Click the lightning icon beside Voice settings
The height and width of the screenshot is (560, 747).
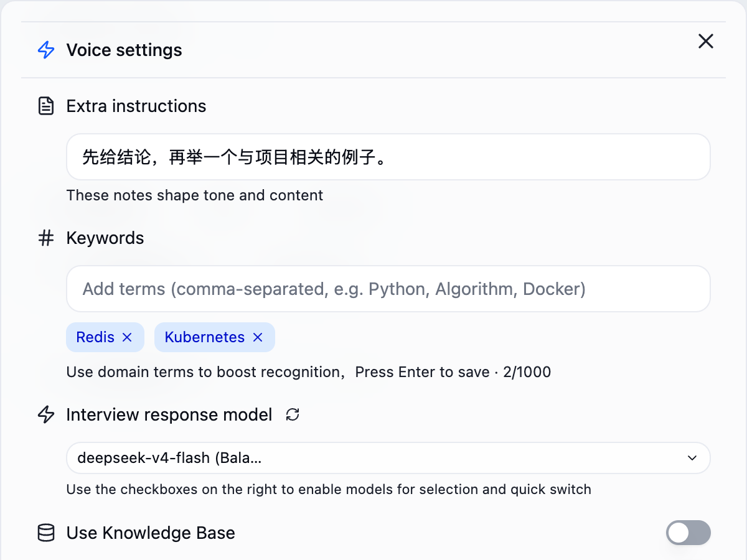coord(46,50)
